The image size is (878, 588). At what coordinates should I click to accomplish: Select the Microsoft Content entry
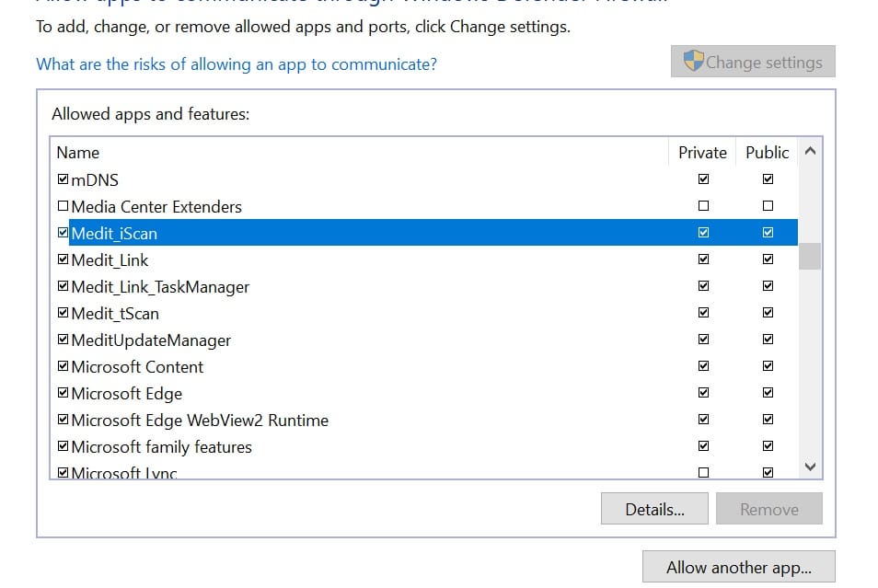(424, 367)
